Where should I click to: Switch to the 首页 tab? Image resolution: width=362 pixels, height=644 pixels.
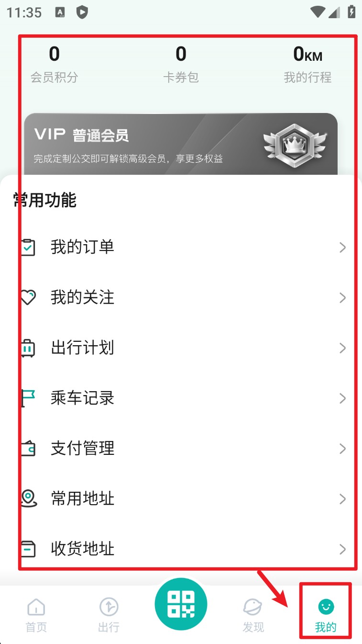coord(36,615)
